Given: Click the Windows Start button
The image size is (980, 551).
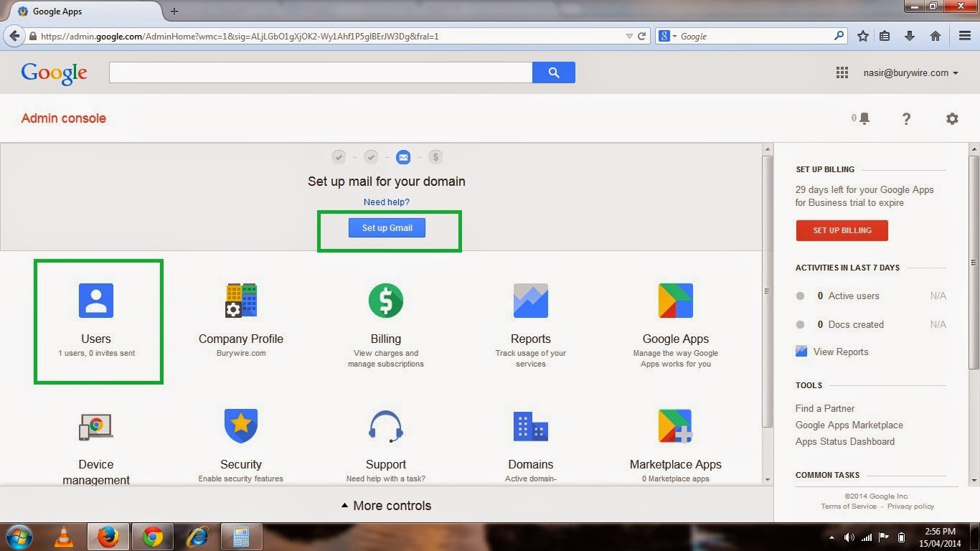Looking at the screenshot, I should coord(18,537).
